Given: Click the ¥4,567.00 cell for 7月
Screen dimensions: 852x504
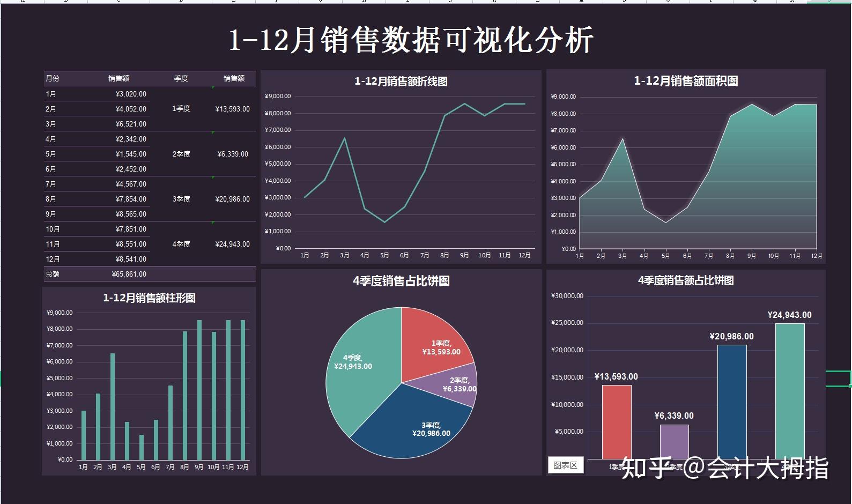Looking at the screenshot, I should [x=131, y=184].
